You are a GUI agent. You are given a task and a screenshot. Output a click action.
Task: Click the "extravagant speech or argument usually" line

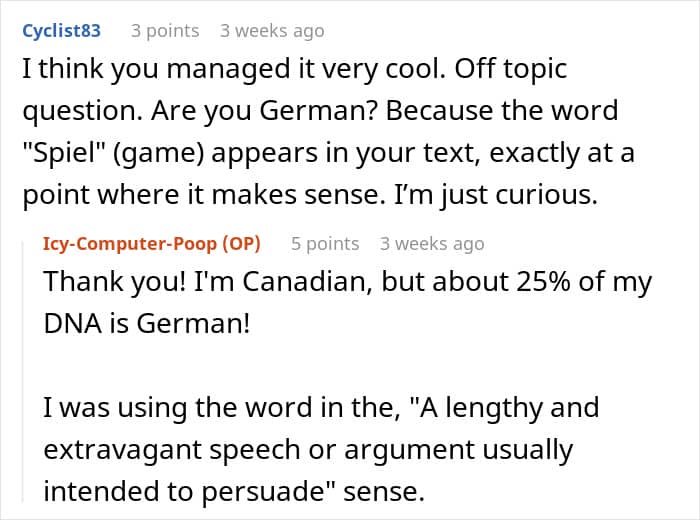[x=308, y=450]
